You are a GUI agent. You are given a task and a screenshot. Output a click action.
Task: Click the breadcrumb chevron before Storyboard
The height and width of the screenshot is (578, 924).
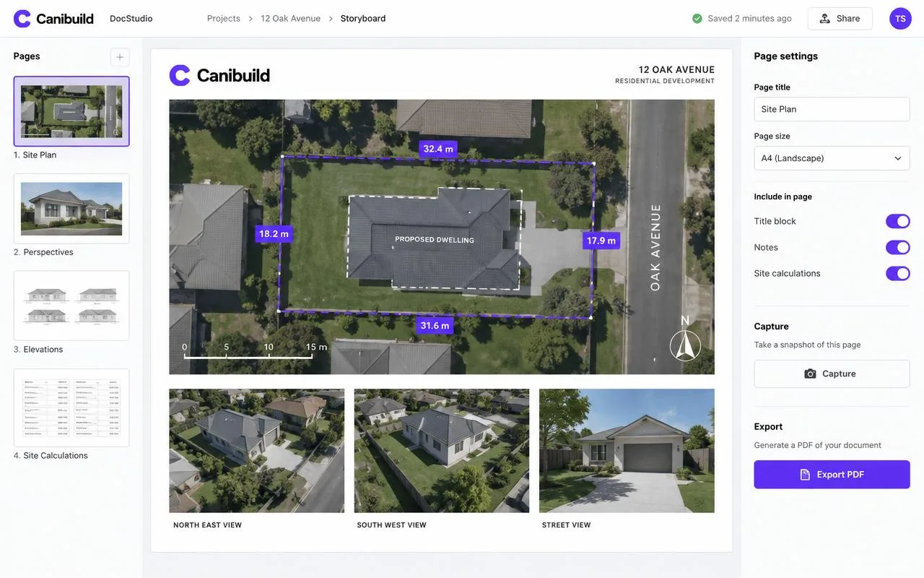click(331, 19)
